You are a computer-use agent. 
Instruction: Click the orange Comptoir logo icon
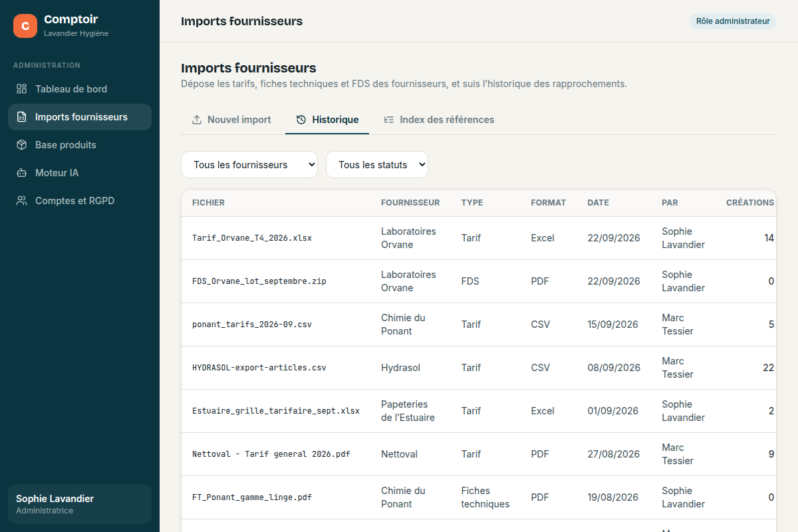[25, 26]
